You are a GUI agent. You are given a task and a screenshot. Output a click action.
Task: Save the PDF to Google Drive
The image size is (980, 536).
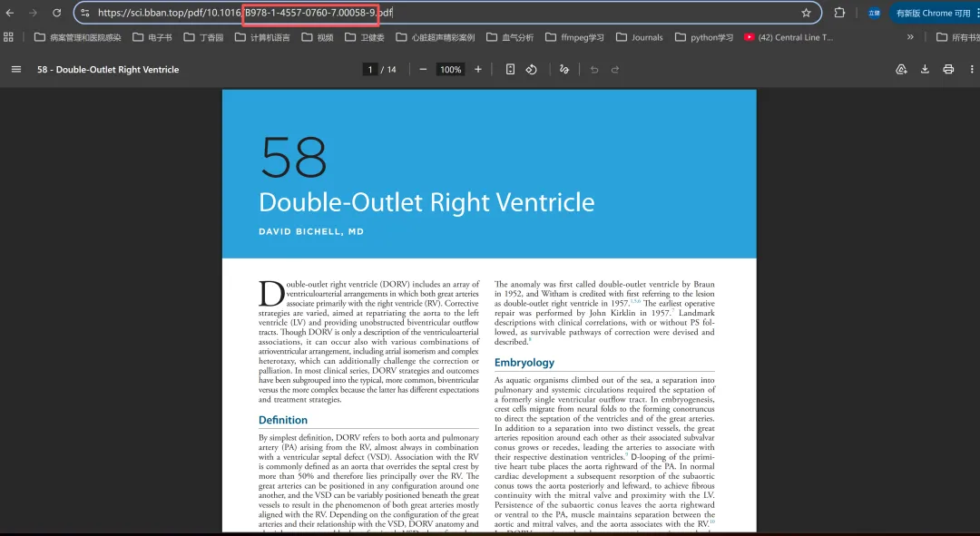pos(901,69)
